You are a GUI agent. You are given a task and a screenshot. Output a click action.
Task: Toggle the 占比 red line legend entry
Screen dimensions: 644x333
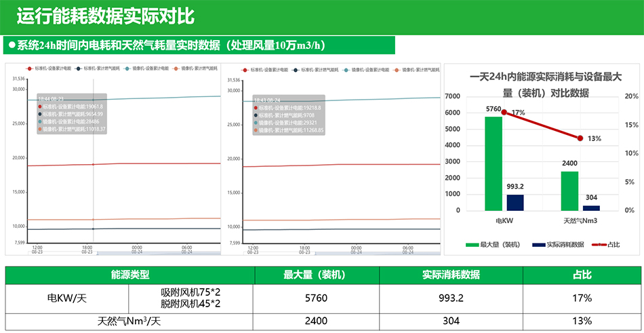pyautogui.click(x=606, y=245)
